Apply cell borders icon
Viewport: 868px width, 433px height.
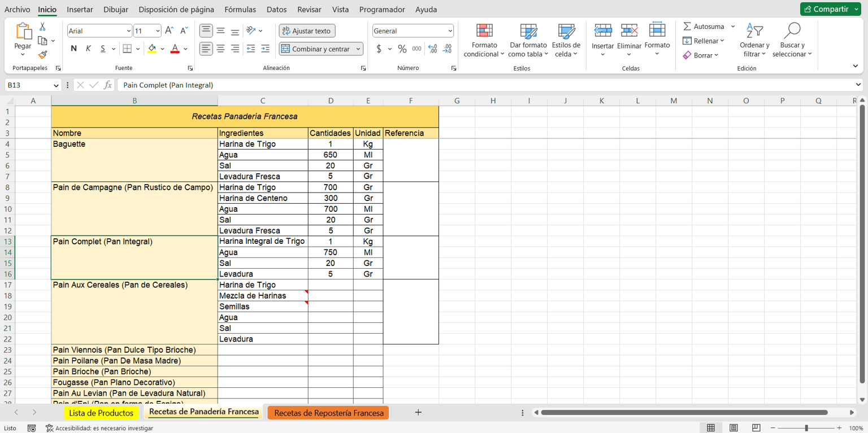127,49
